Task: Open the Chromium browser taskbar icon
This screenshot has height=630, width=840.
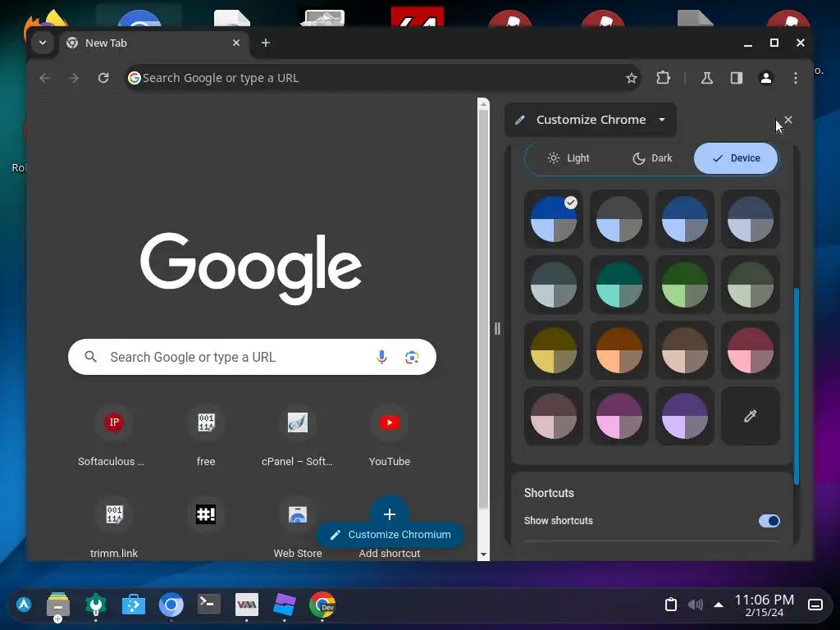Action: coord(171,605)
